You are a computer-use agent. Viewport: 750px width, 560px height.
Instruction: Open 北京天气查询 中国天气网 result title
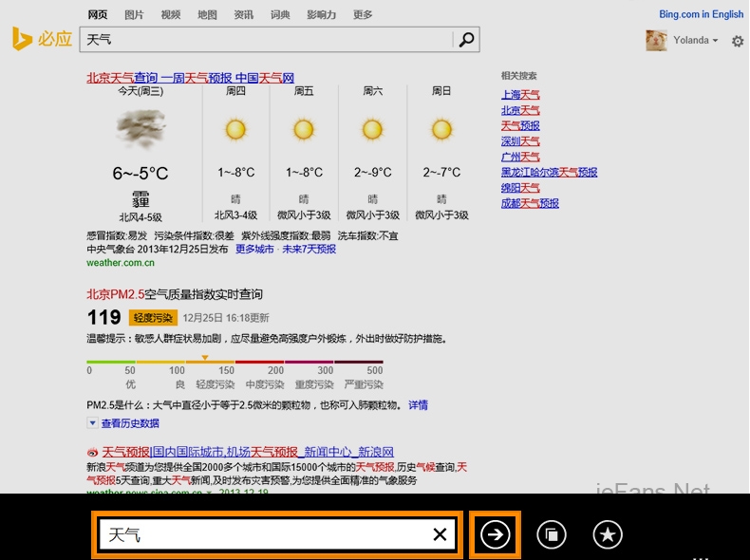(x=191, y=78)
